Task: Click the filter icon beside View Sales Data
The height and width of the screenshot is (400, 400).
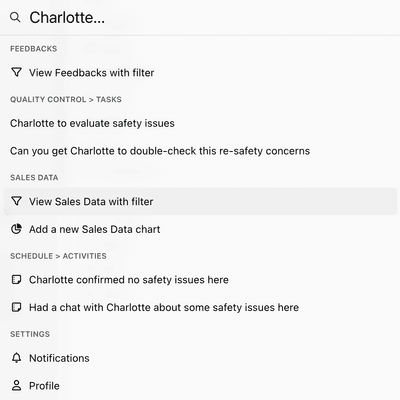Action: point(16,201)
